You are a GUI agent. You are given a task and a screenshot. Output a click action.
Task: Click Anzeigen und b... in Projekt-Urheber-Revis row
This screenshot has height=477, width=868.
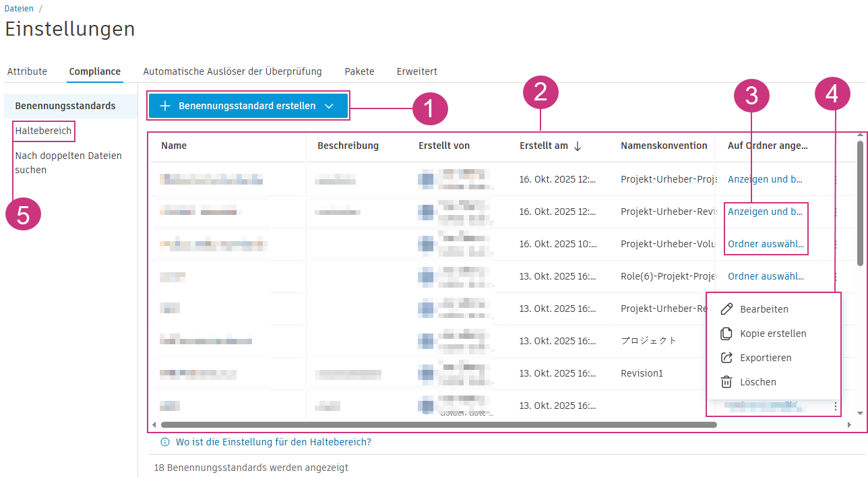(x=765, y=212)
